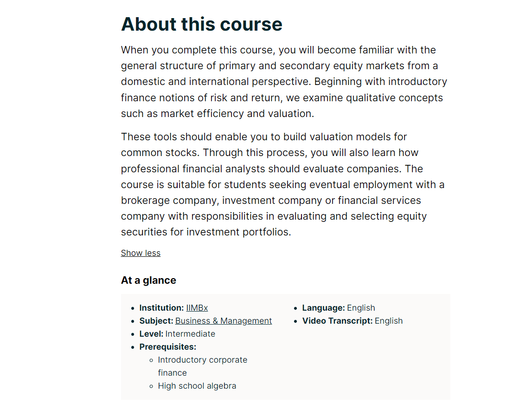Image resolution: width=532 pixels, height=417 pixels.
Task: Click the Intermediate level value
Action: [x=190, y=334]
